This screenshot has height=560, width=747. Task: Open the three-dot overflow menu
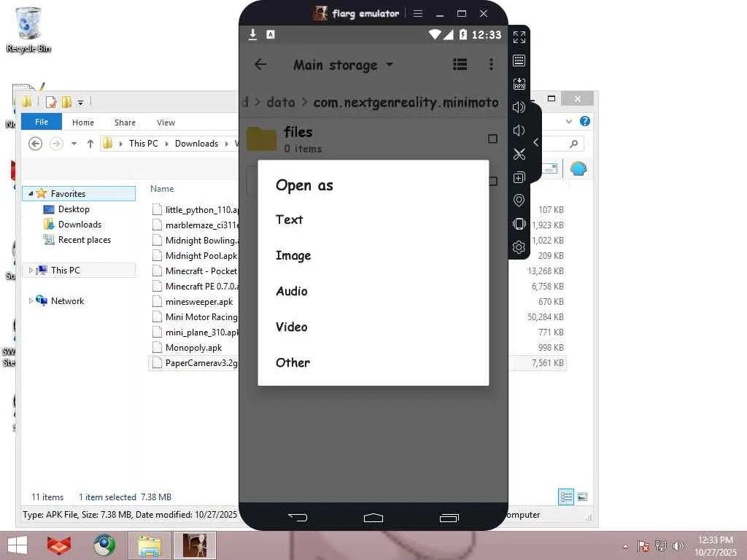491,64
